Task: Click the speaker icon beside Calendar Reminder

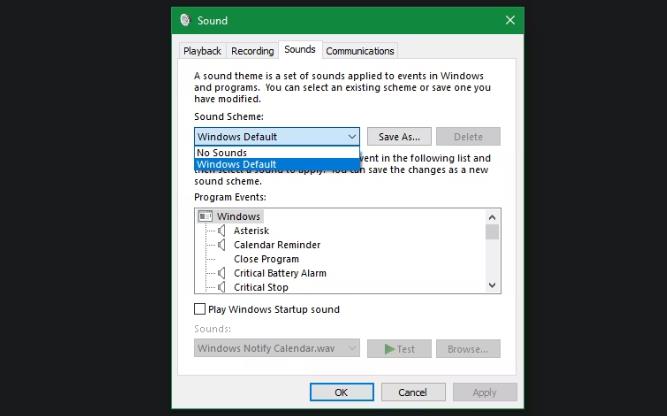Action: pyautogui.click(x=222, y=245)
